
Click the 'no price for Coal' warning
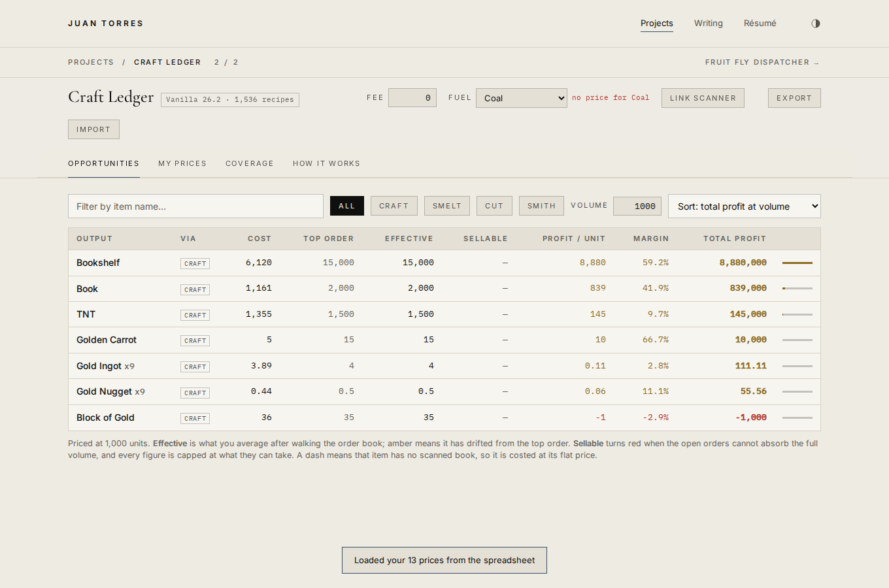click(611, 98)
